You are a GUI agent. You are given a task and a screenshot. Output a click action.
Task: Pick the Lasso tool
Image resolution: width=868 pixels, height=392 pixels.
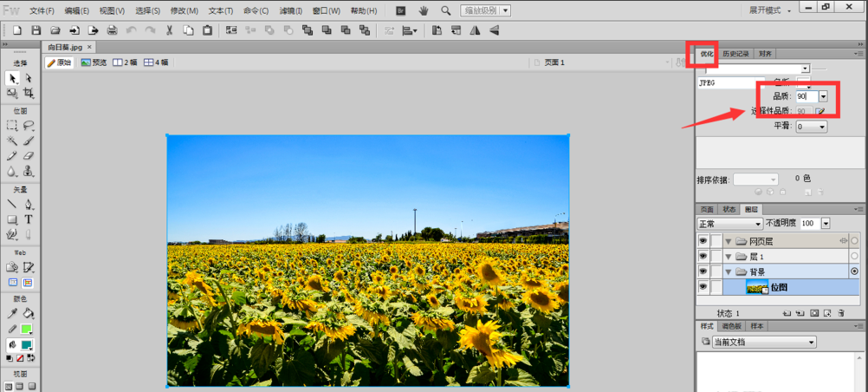click(x=29, y=126)
